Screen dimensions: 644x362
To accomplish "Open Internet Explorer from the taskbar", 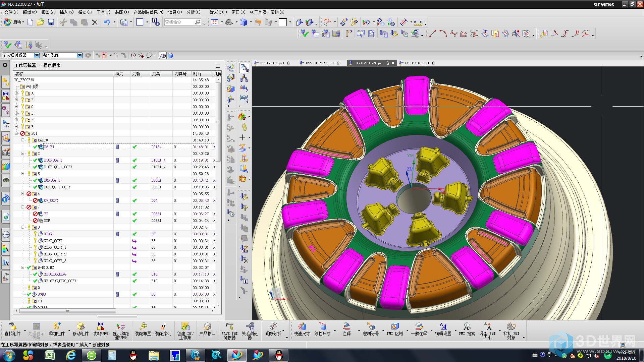I will [x=71, y=355].
